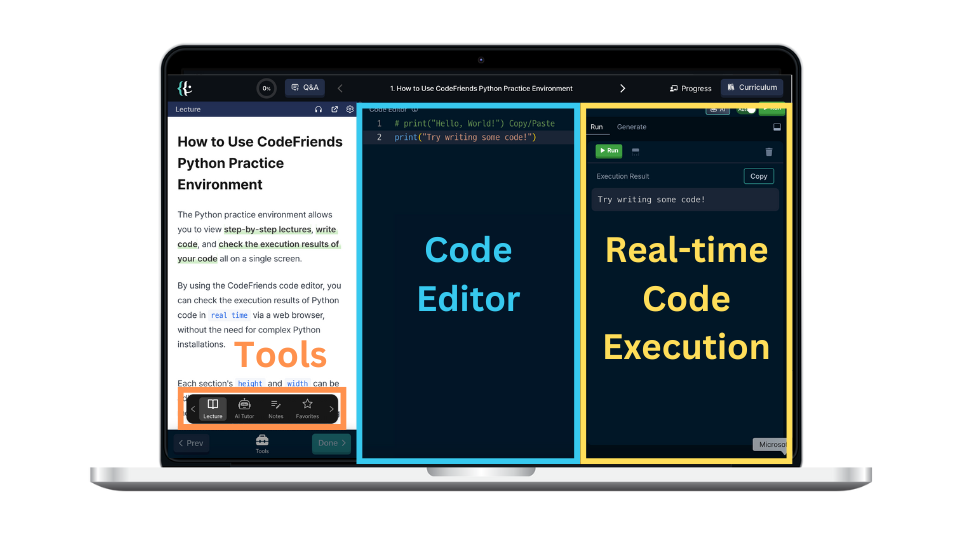Click the Done button

[331, 443]
